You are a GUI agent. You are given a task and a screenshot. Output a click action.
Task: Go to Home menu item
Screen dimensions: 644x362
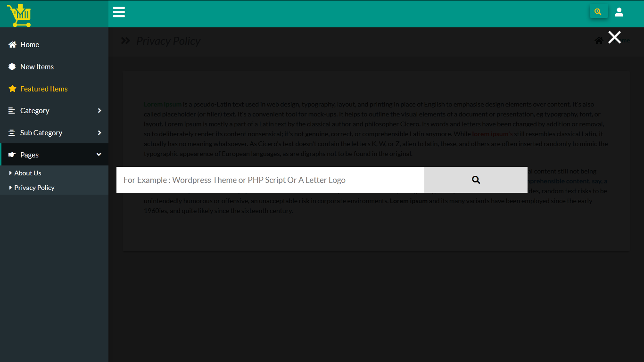pos(54,45)
